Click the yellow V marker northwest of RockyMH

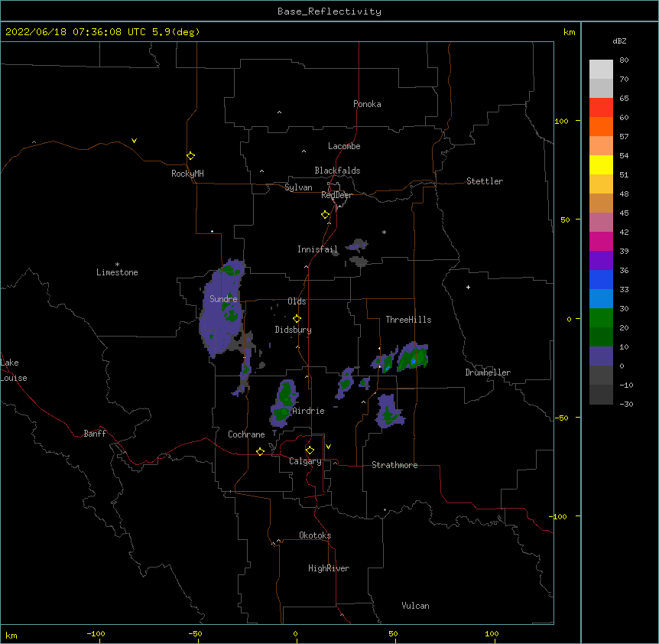[134, 141]
